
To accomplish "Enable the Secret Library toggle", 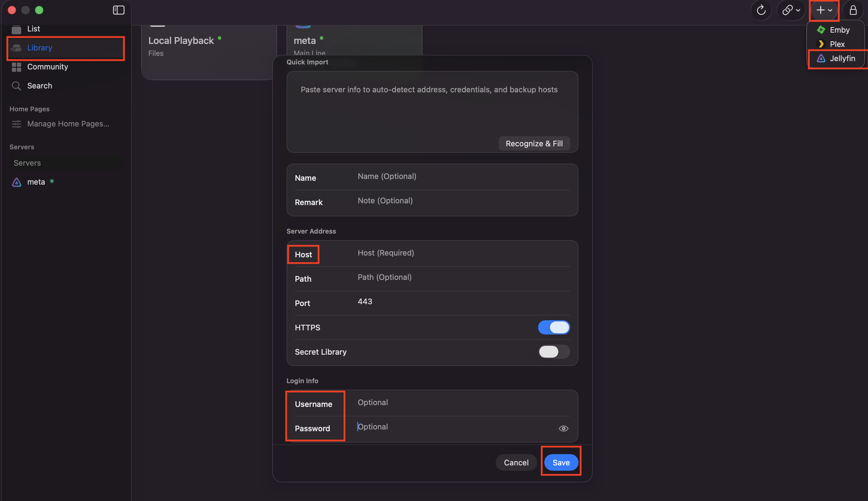I will click(x=554, y=352).
